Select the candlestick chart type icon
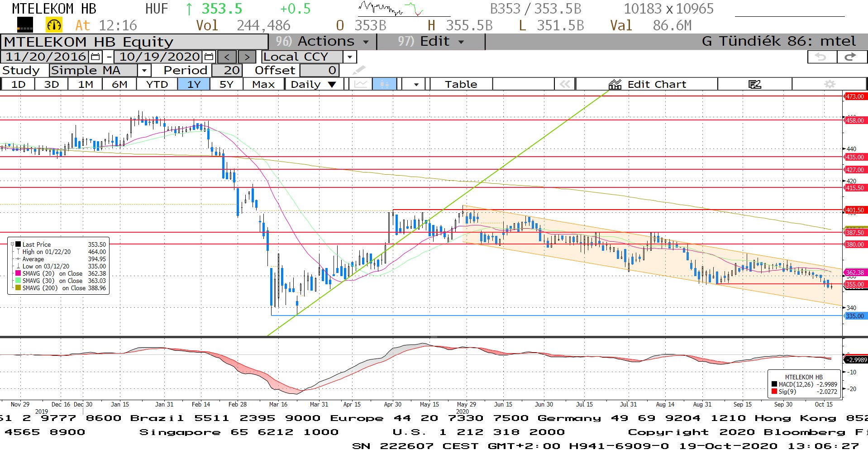The width and height of the screenshot is (868, 464). tap(384, 84)
